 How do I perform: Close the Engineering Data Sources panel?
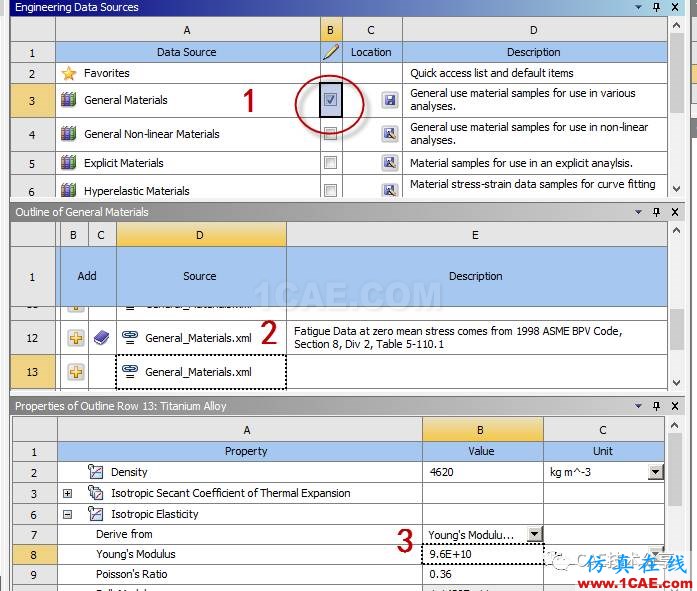(675, 7)
